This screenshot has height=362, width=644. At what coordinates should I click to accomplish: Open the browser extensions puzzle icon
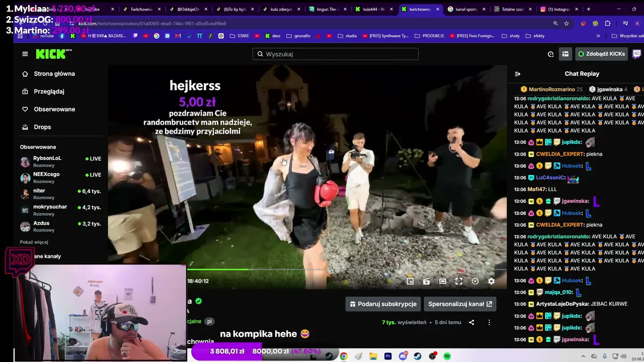[x=608, y=24]
